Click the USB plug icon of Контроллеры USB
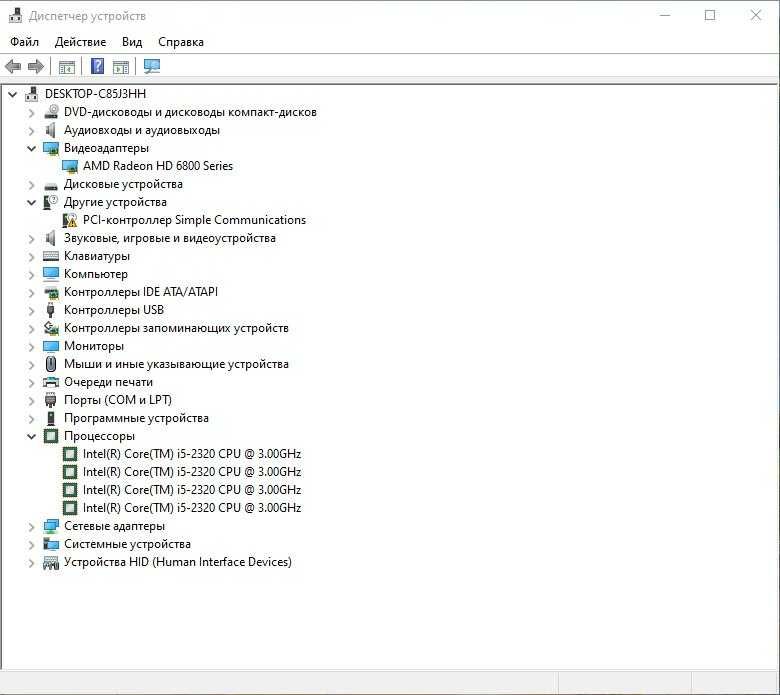The height and width of the screenshot is (695, 780). pyautogui.click(x=50, y=310)
